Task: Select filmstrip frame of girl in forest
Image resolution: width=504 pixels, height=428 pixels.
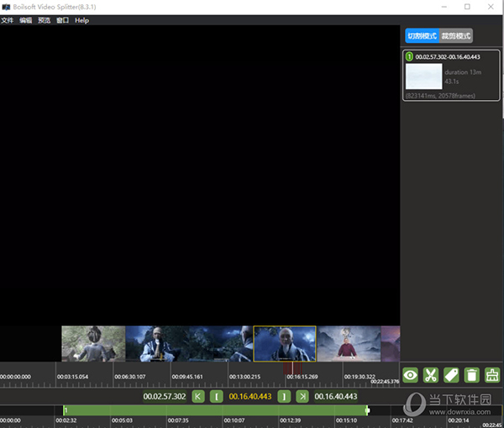Action: click(x=93, y=344)
